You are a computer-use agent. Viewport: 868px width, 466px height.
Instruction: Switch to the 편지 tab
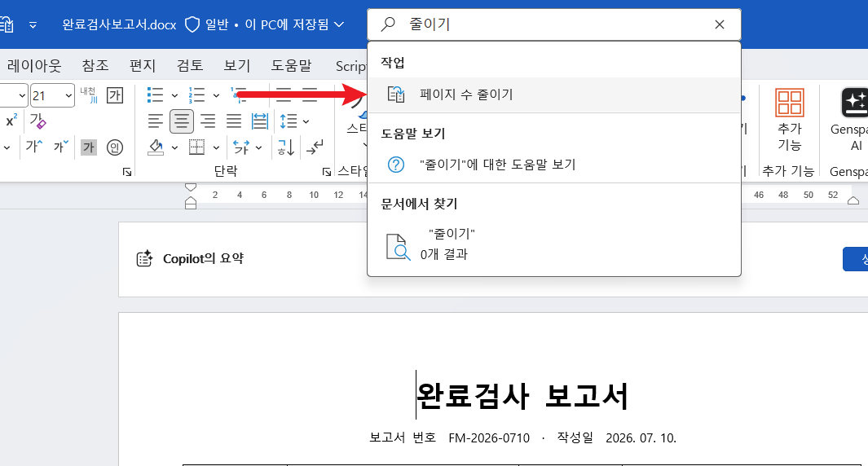(143, 65)
